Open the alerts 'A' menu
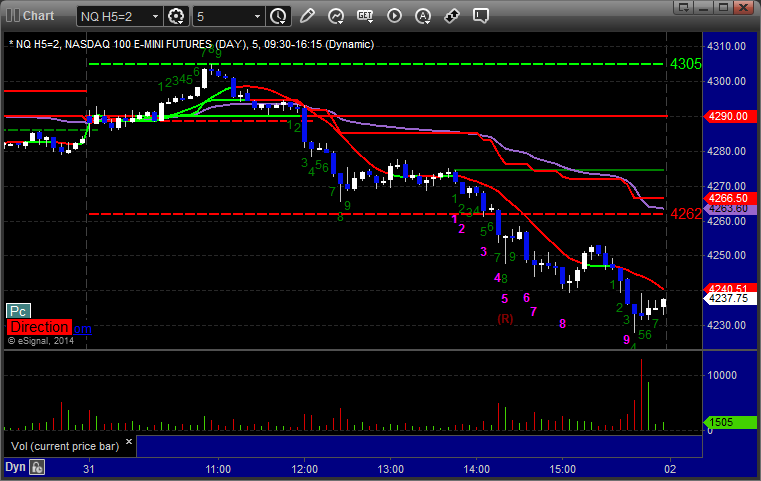Image resolution: width=761 pixels, height=481 pixels. tap(423, 16)
